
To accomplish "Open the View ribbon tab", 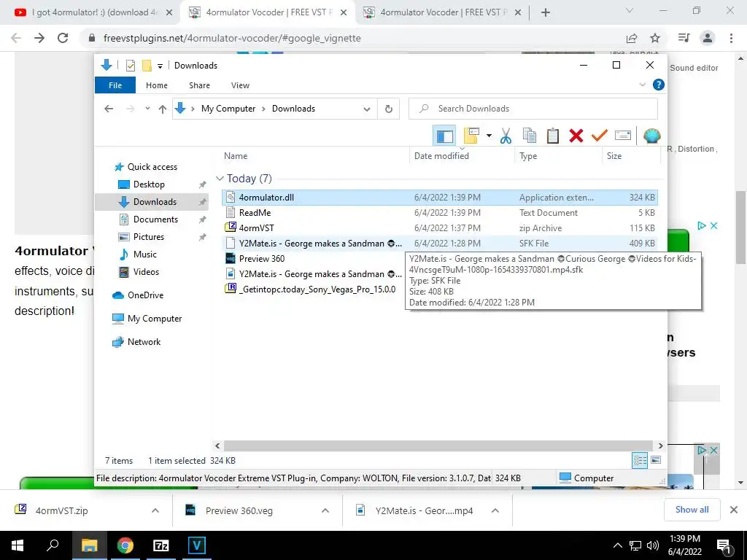I will pos(240,85).
